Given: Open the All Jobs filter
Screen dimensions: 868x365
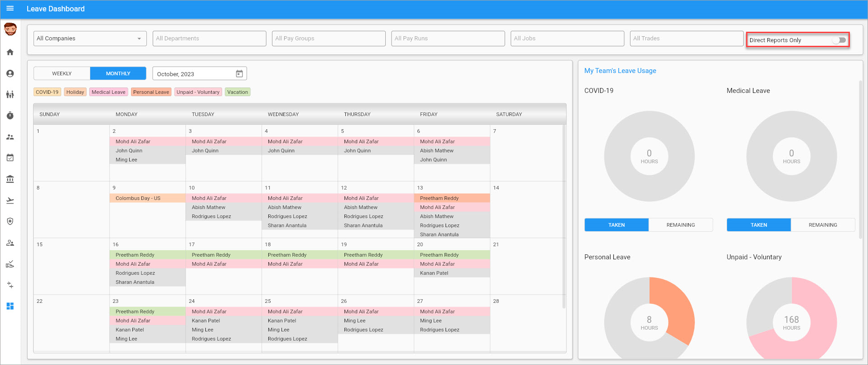Looking at the screenshot, I should [567, 39].
